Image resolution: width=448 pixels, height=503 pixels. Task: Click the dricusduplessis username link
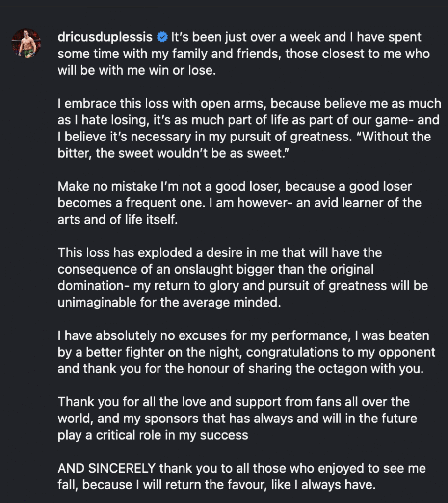coord(105,37)
